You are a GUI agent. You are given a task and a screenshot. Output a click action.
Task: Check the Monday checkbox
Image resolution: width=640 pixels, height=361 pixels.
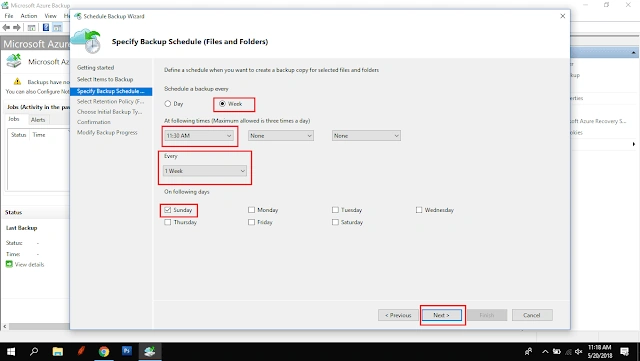251,210
